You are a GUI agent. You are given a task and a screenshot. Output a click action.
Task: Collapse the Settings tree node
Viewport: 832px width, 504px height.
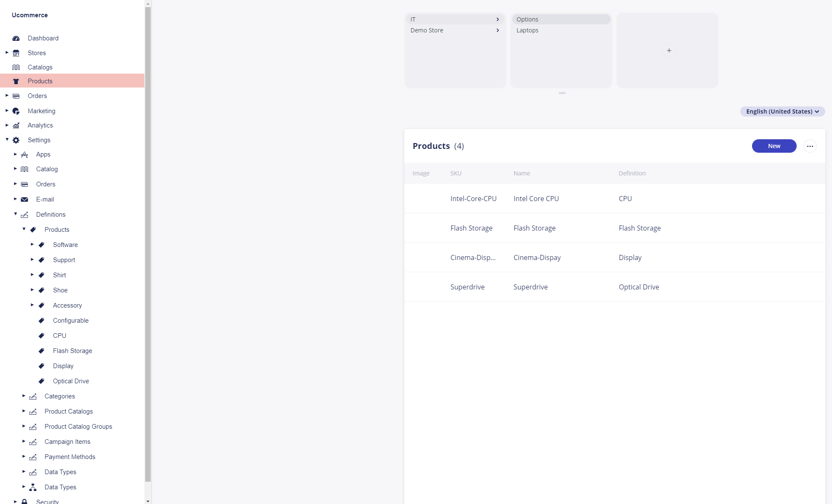[x=7, y=140]
